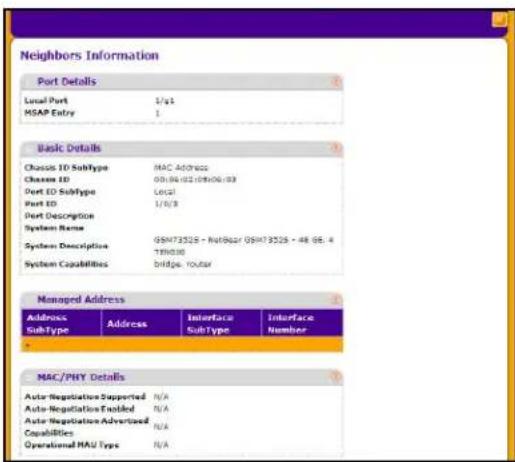Select the Port ID value 1/0/3
Viewport: 515px width, 462px height.
point(166,204)
